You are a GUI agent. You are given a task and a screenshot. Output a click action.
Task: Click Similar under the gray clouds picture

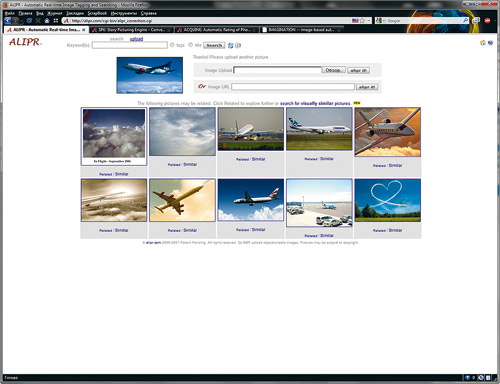click(190, 164)
